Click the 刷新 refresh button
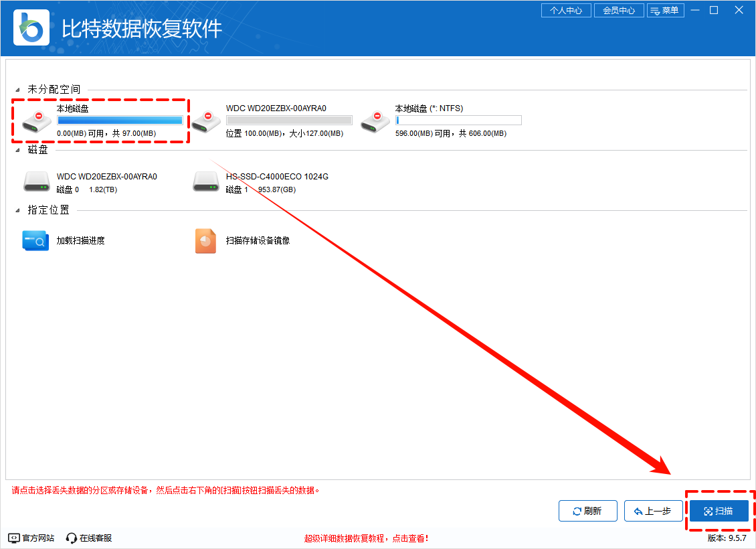Viewport: 756px width, 549px height. point(587,511)
